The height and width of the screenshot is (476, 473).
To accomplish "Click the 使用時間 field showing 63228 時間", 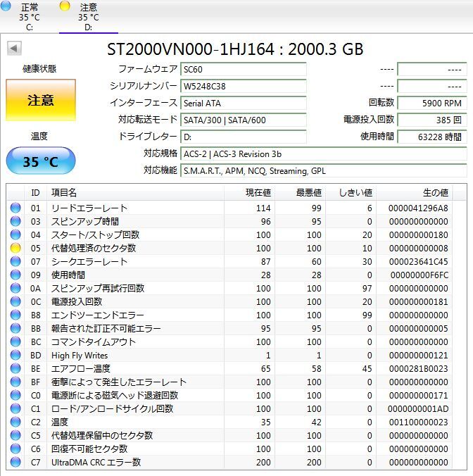I will point(431,137).
